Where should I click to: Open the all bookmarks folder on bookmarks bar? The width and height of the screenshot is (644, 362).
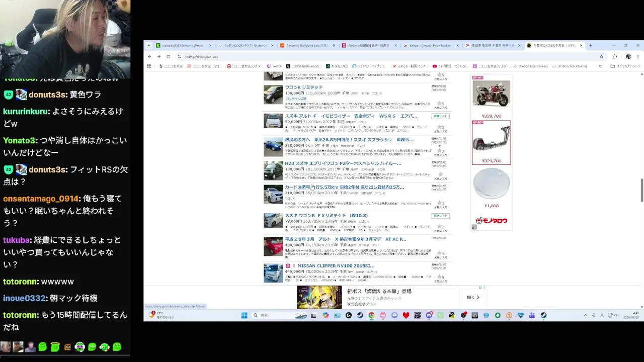625,66
